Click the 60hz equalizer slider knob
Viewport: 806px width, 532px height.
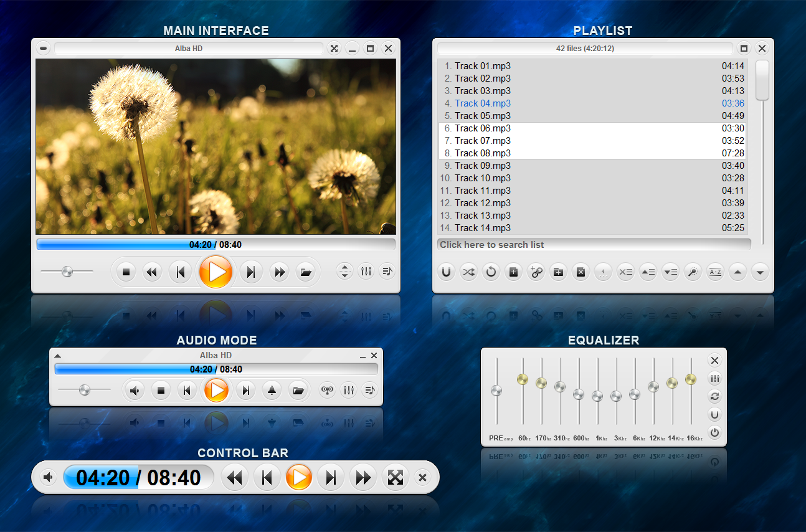(x=523, y=379)
